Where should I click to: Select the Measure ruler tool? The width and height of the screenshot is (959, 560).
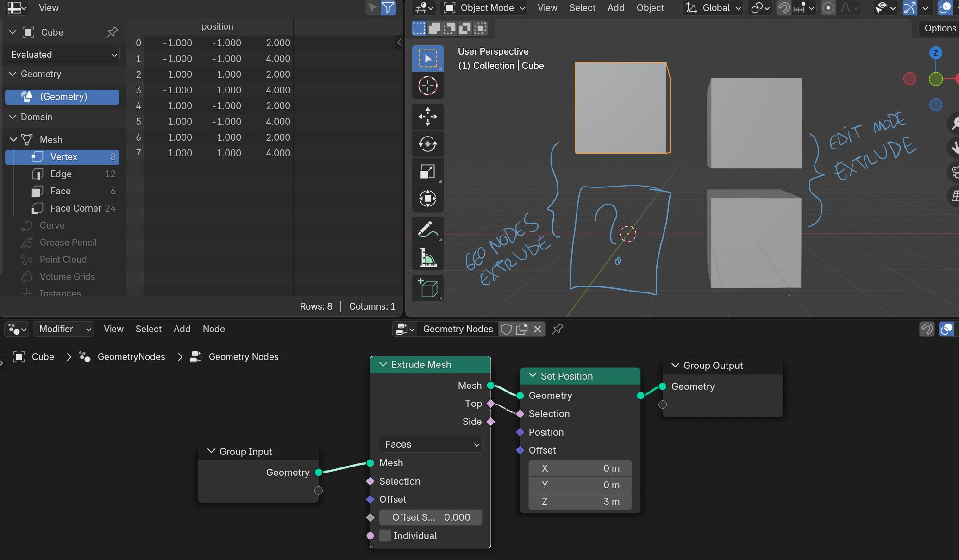[427, 257]
